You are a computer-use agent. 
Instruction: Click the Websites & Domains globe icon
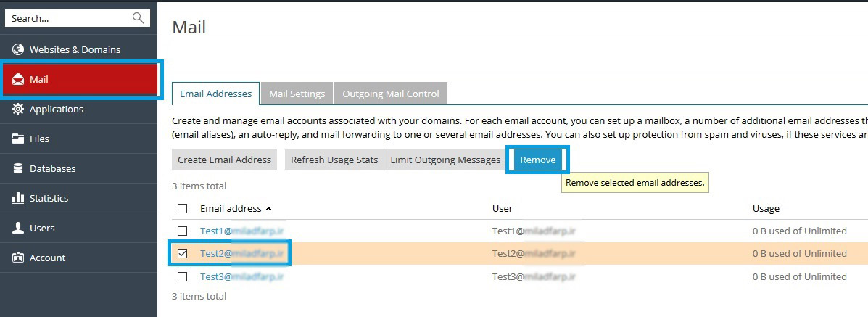[18, 49]
